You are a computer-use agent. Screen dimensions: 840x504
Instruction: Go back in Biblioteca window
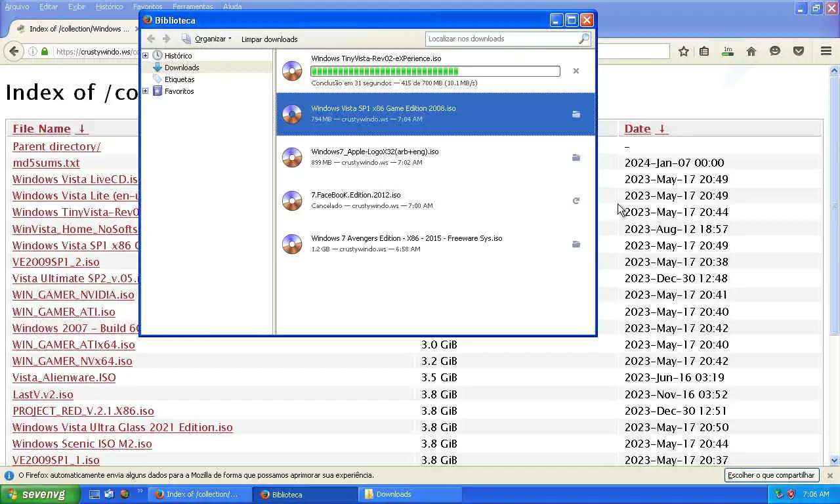(x=151, y=39)
